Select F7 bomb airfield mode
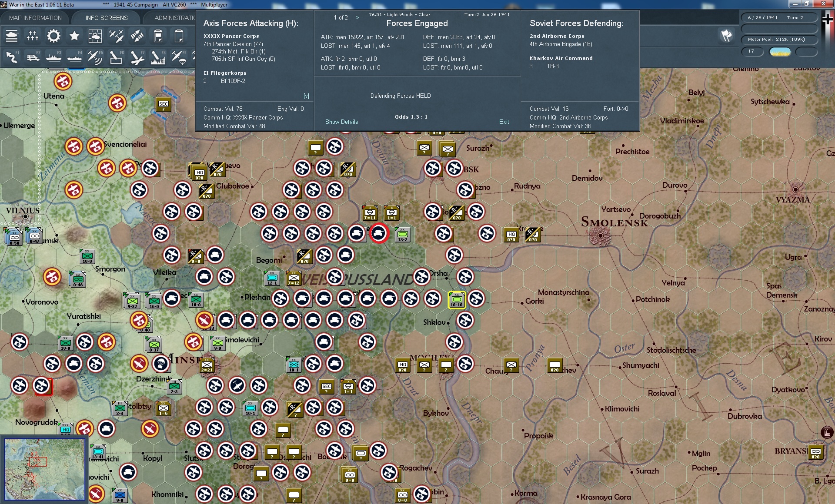Image resolution: width=835 pixels, height=504 pixels. coord(137,57)
